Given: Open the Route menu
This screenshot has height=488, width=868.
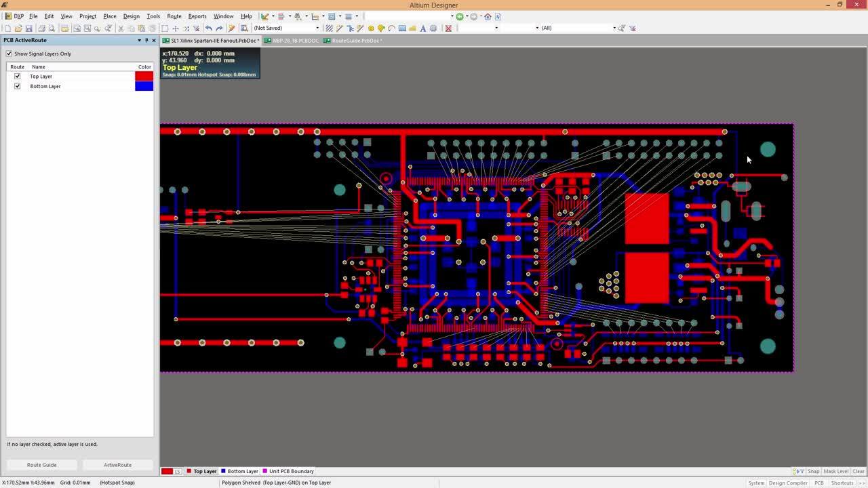Looking at the screenshot, I should tap(174, 16).
